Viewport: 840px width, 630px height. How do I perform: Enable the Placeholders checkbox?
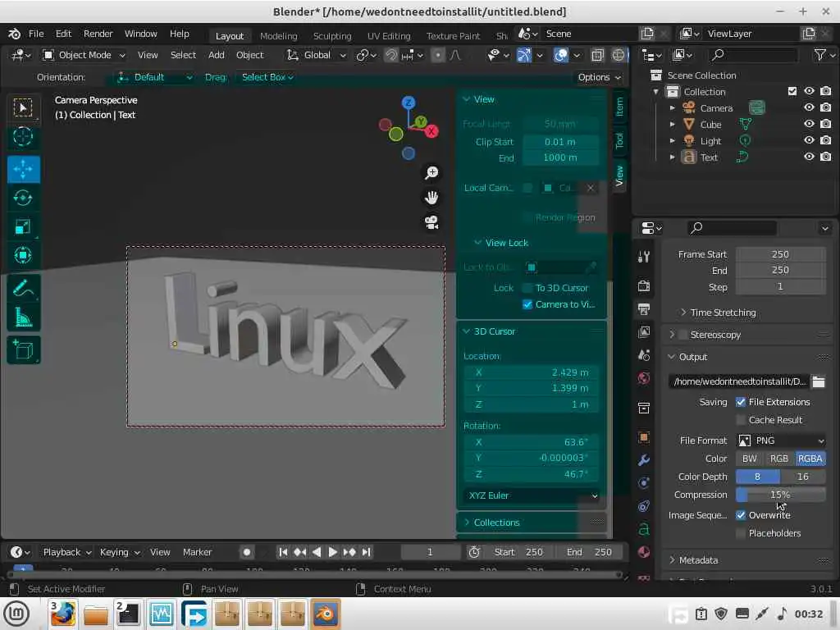741,533
